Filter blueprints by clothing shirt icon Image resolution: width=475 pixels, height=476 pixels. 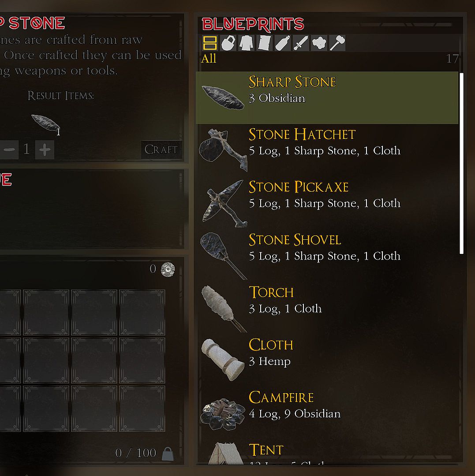pos(246,43)
